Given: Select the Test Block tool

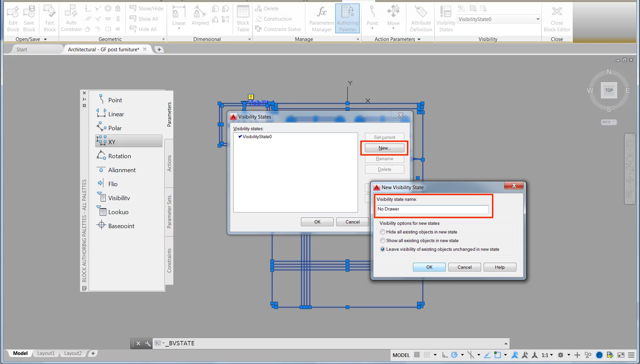Looking at the screenshot, I should click(49, 18).
